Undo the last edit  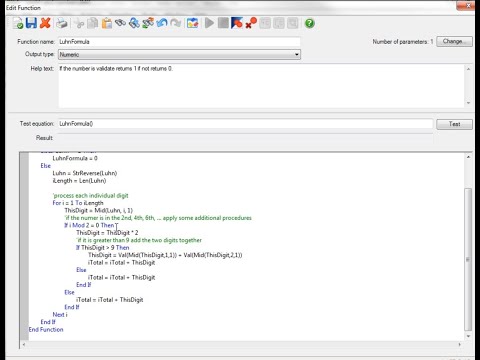pos(162,23)
